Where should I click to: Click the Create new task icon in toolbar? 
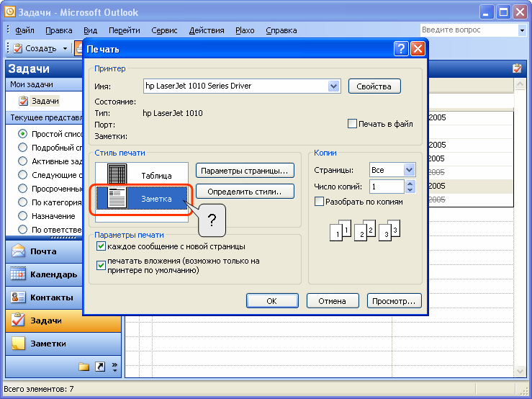18,48
